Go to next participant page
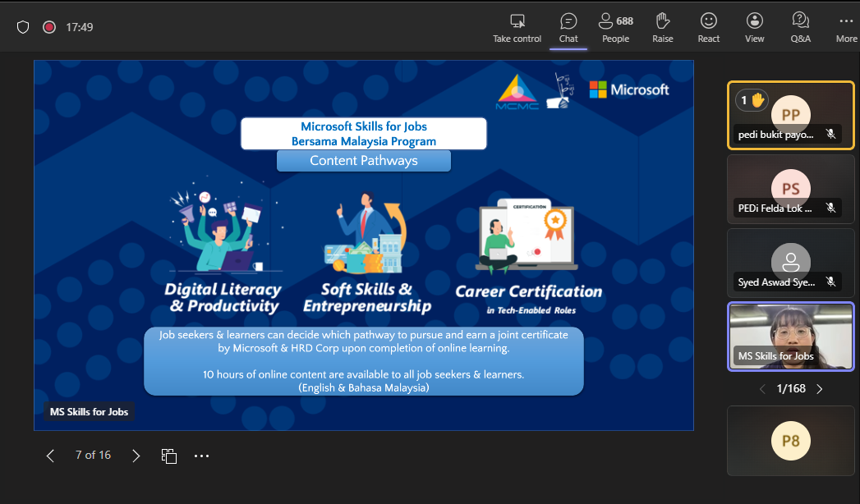The width and height of the screenshot is (860, 504). 819,388
